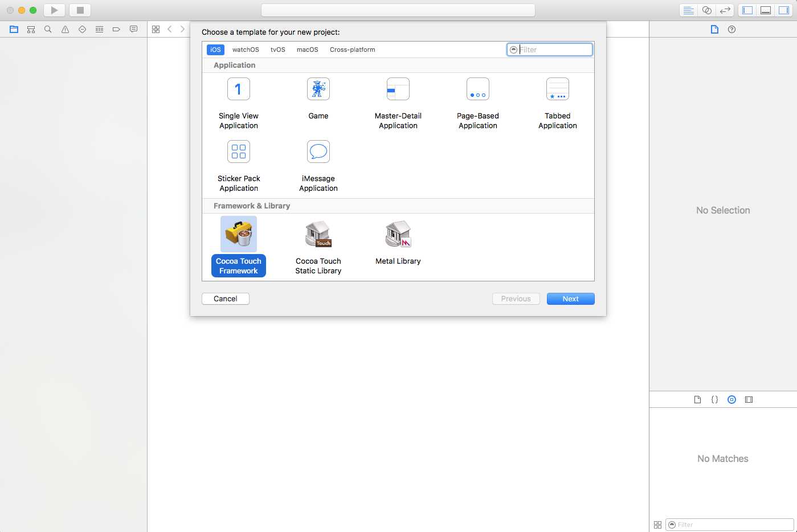
Task: Show the File Template library
Action: click(x=697, y=400)
